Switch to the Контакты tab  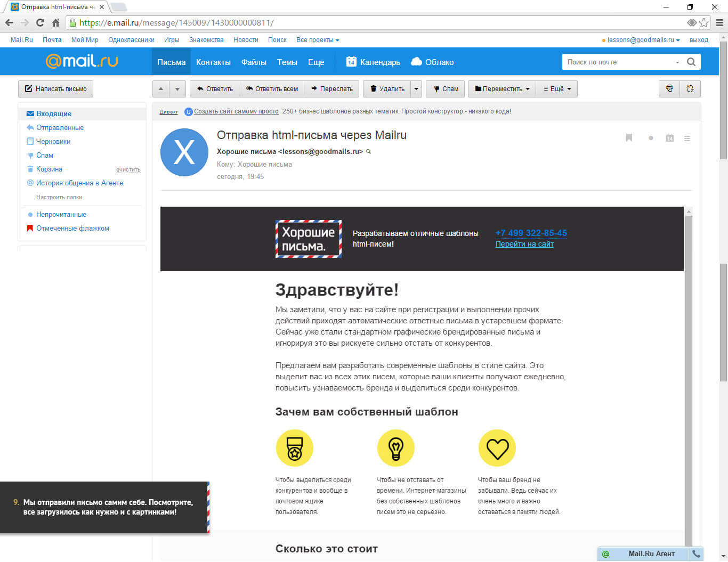point(213,62)
